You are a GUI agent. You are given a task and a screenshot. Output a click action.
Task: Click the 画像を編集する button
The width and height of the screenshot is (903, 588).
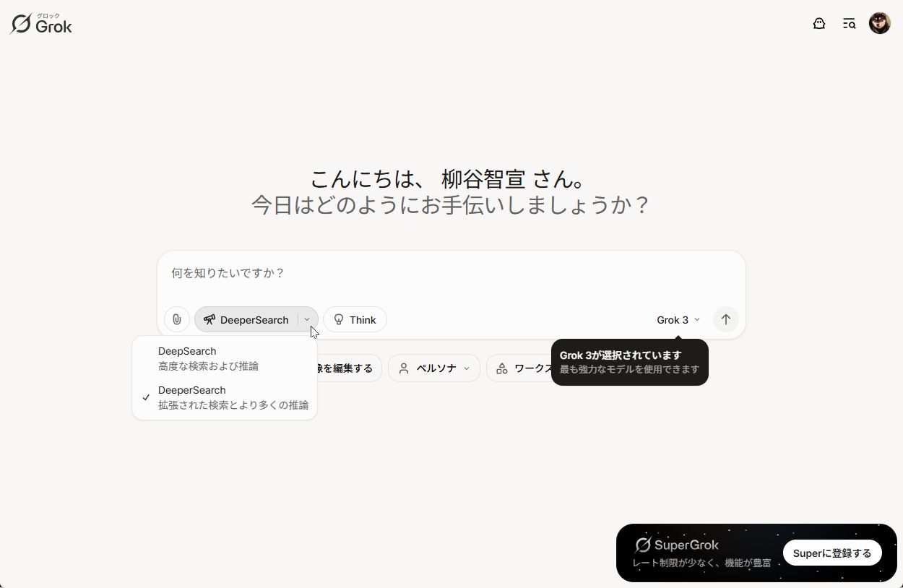tap(345, 368)
